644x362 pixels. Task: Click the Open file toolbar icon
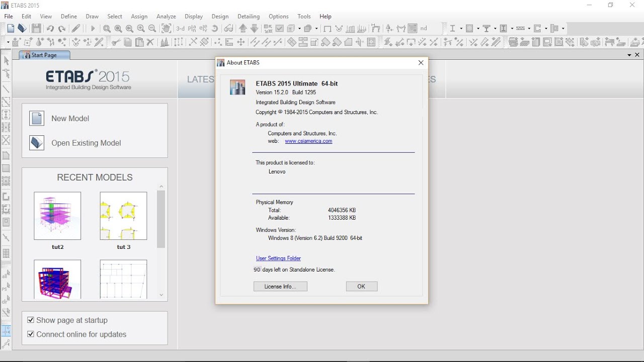click(x=22, y=29)
